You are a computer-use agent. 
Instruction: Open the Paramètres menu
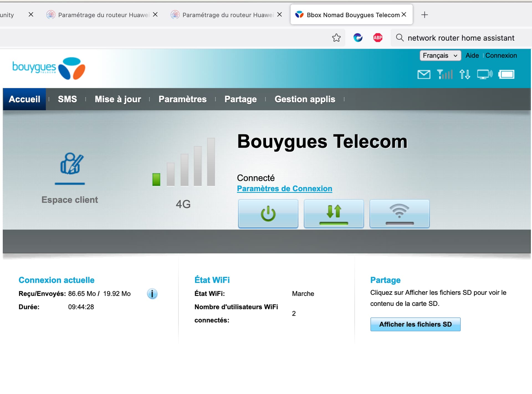coord(182,99)
